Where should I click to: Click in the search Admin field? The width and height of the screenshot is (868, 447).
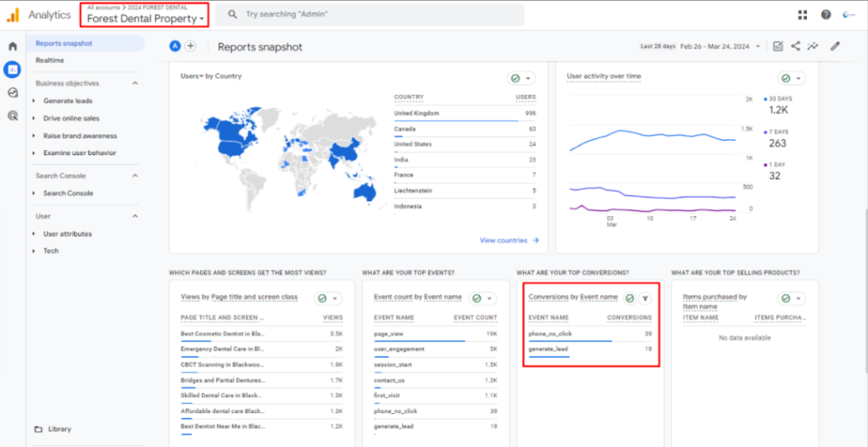[x=370, y=14]
